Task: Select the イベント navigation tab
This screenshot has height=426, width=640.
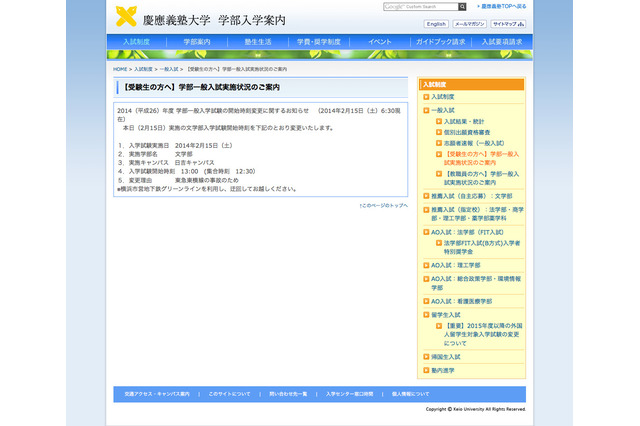Action: [380, 42]
